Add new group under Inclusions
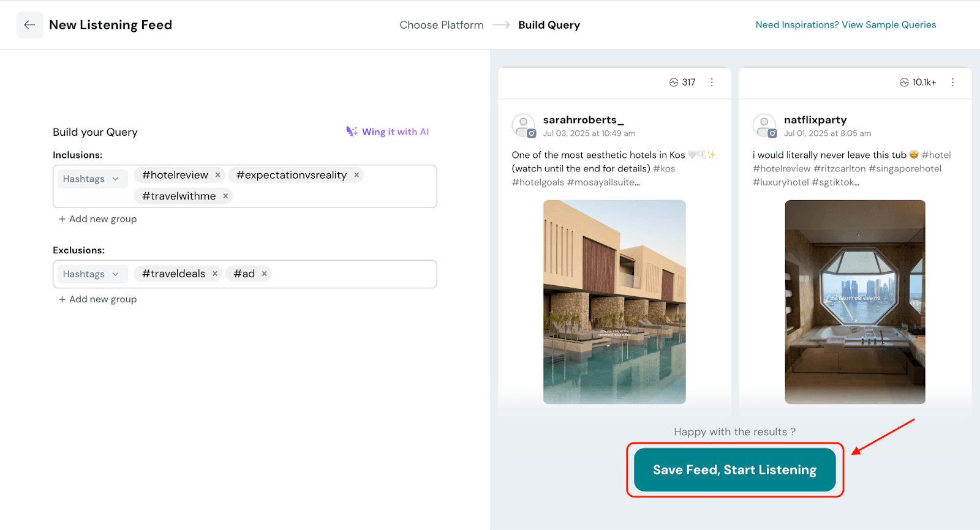980x530 pixels. coord(98,219)
